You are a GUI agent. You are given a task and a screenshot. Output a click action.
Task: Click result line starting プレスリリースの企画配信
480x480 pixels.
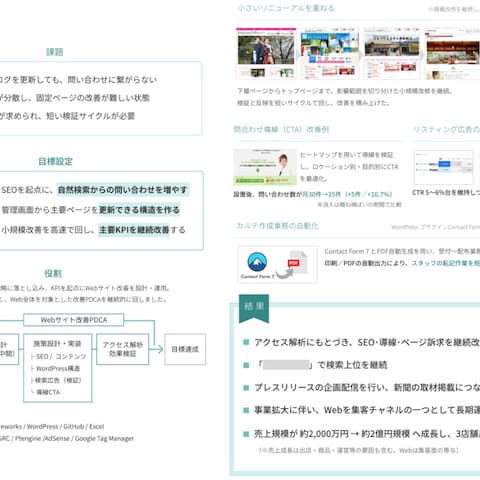click(x=367, y=387)
